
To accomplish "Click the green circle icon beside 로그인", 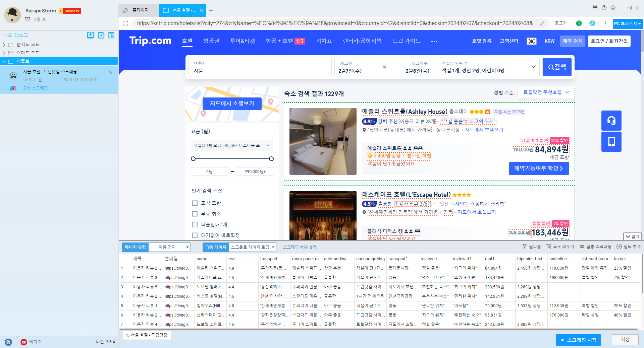I will 579,23.
